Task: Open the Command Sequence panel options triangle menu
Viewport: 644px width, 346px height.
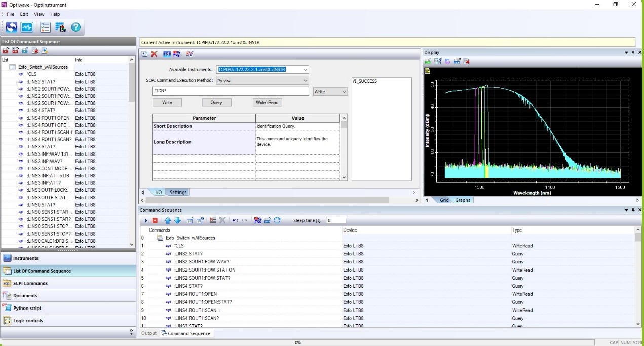Action: [626, 210]
